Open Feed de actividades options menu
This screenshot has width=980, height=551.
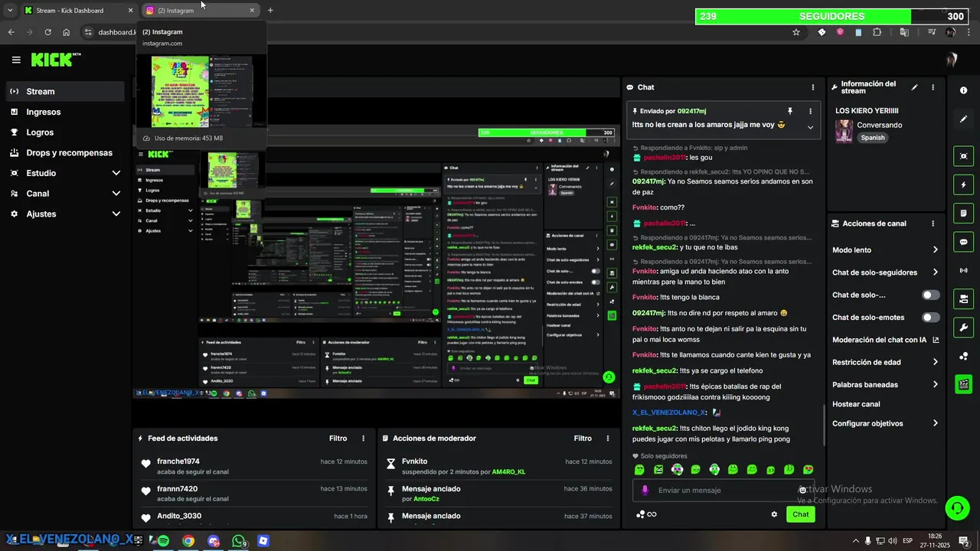point(363,439)
